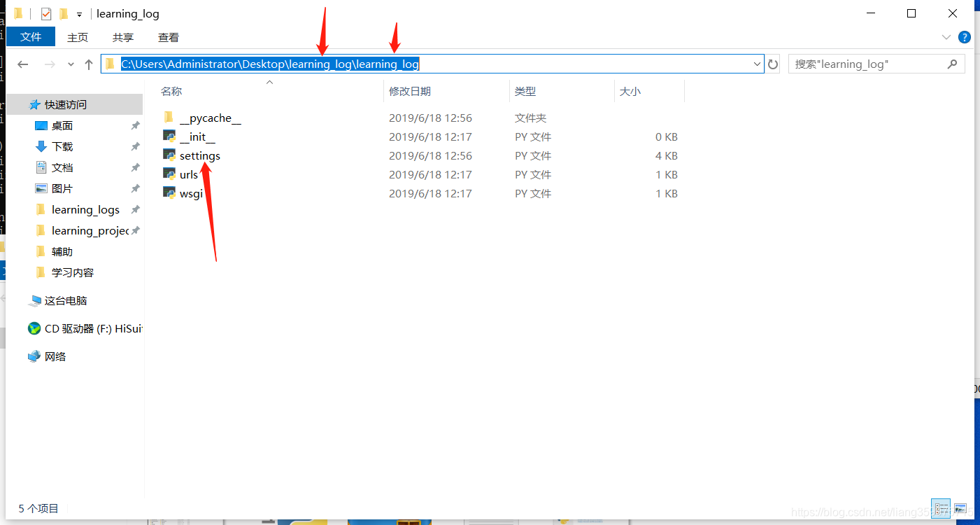Go back with the left arrow
This screenshot has width=980, height=525.
coord(23,64)
